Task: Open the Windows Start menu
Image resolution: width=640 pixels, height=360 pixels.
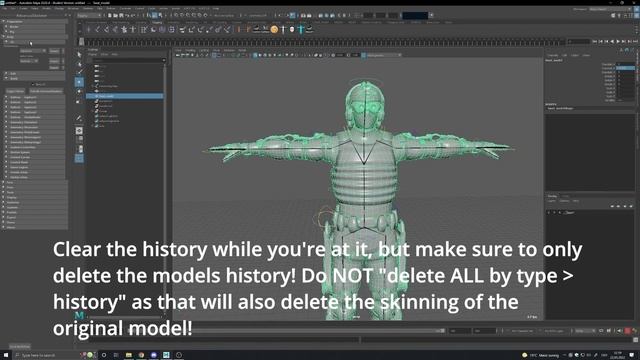Action: click(6, 355)
